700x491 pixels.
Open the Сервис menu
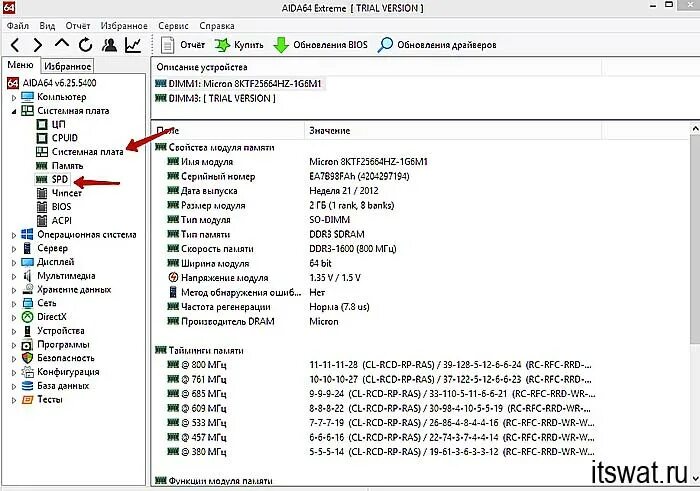click(x=173, y=26)
